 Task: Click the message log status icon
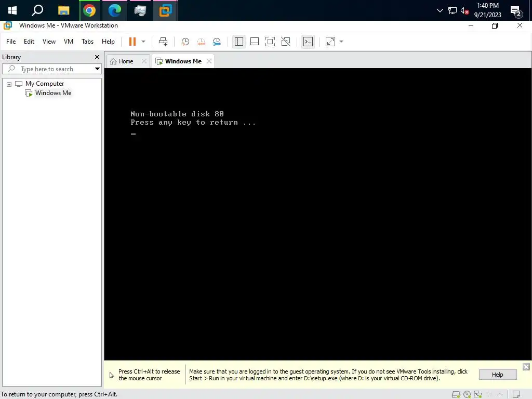pyautogui.click(x=516, y=394)
